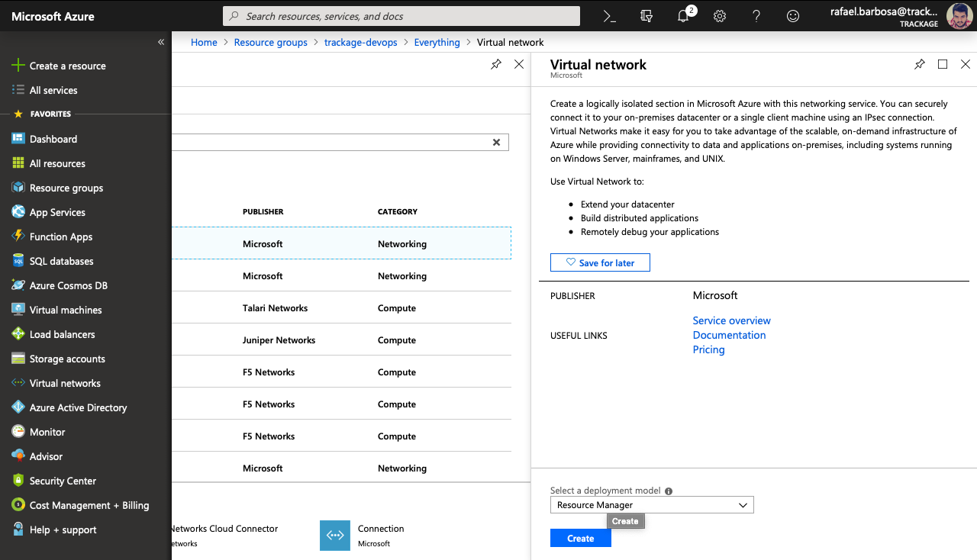
Task: Click the Azure Cosmos DB icon
Action: [x=18, y=285]
